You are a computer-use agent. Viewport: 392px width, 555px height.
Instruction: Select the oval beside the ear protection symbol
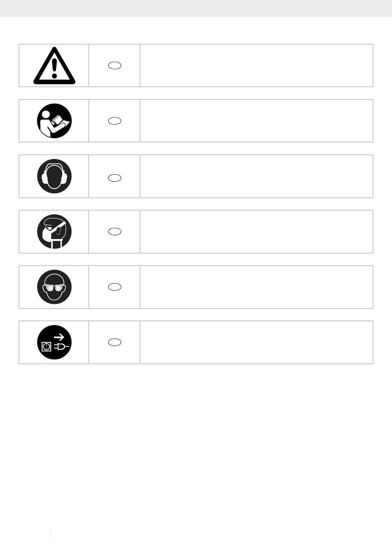[x=115, y=178]
